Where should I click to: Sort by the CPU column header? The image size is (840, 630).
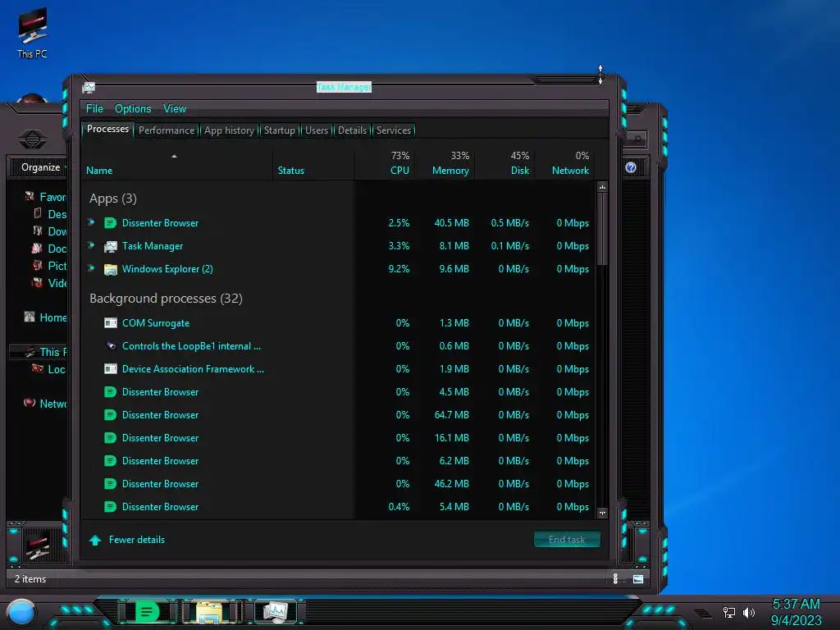click(385, 163)
